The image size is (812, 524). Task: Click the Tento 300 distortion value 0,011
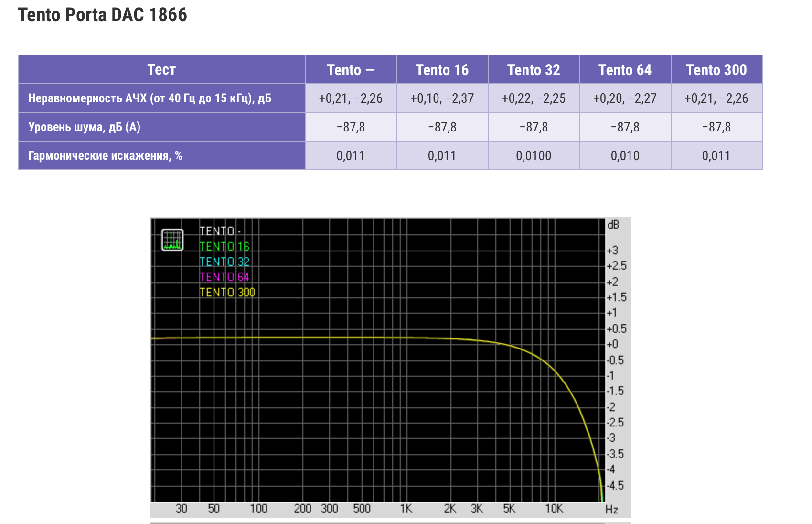tap(716, 156)
